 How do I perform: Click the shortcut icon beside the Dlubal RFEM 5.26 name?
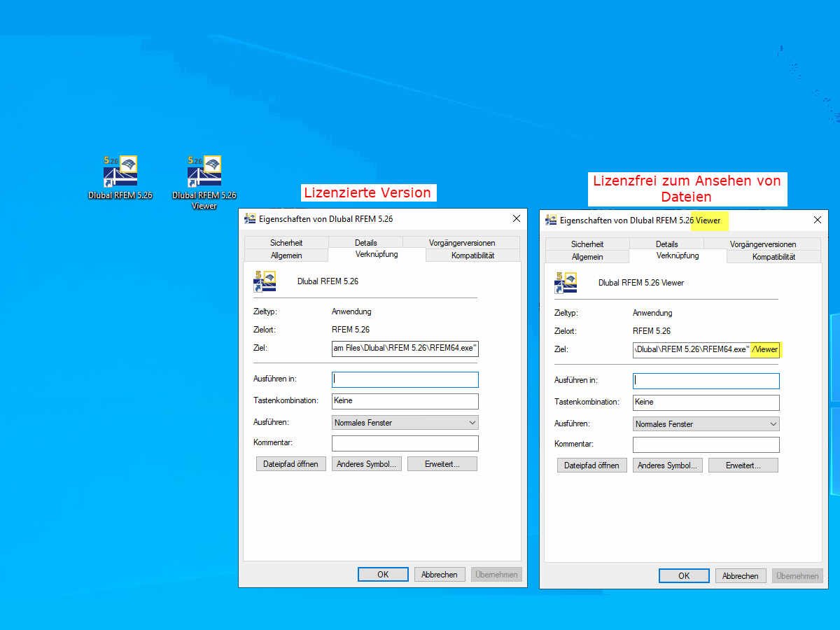265,281
